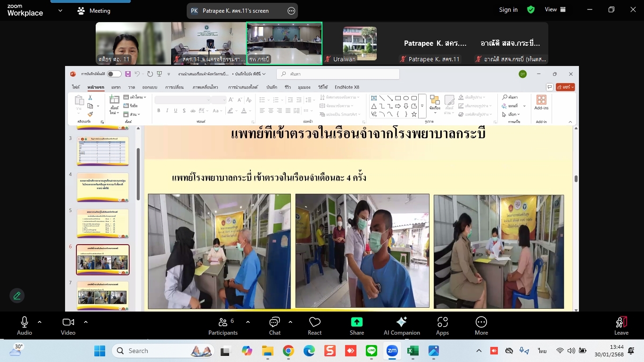Open the font size combo box
The height and width of the screenshot is (362, 644).
(x=219, y=99)
